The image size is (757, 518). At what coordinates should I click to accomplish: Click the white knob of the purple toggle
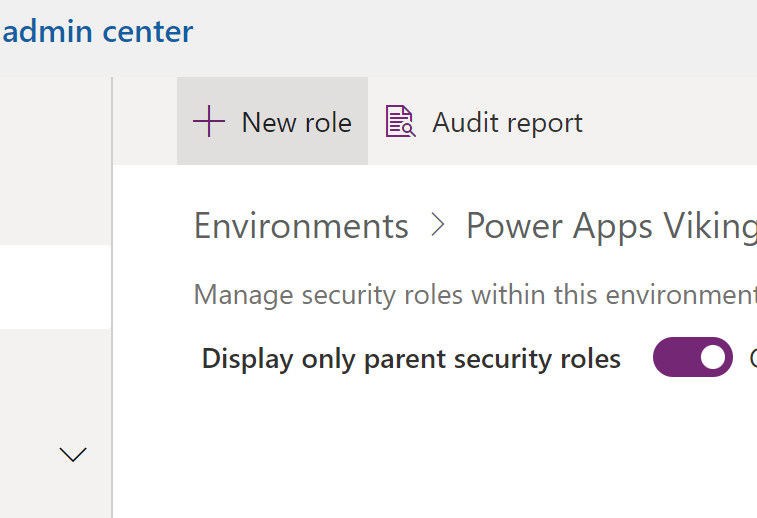(712, 357)
